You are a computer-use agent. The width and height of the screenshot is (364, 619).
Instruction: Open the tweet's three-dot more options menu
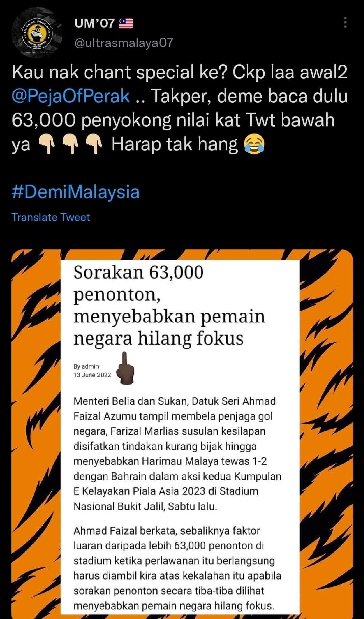(345, 22)
